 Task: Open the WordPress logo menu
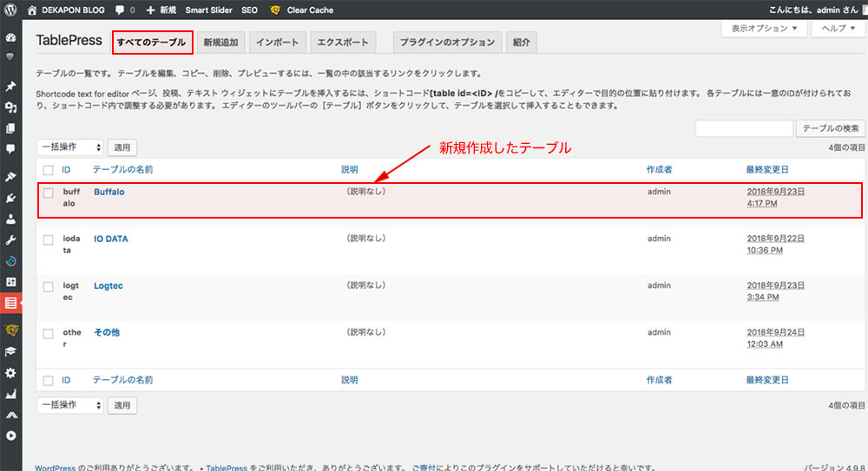coord(10,10)
